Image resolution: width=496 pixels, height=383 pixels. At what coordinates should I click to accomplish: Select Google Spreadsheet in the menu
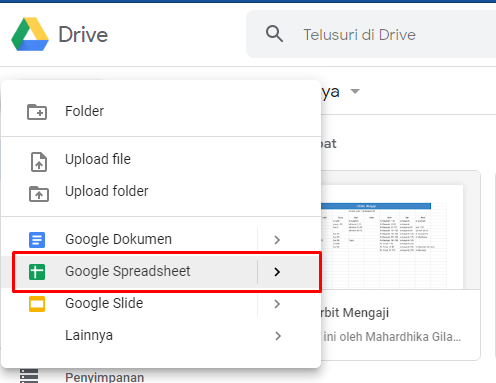coord(161,271)
